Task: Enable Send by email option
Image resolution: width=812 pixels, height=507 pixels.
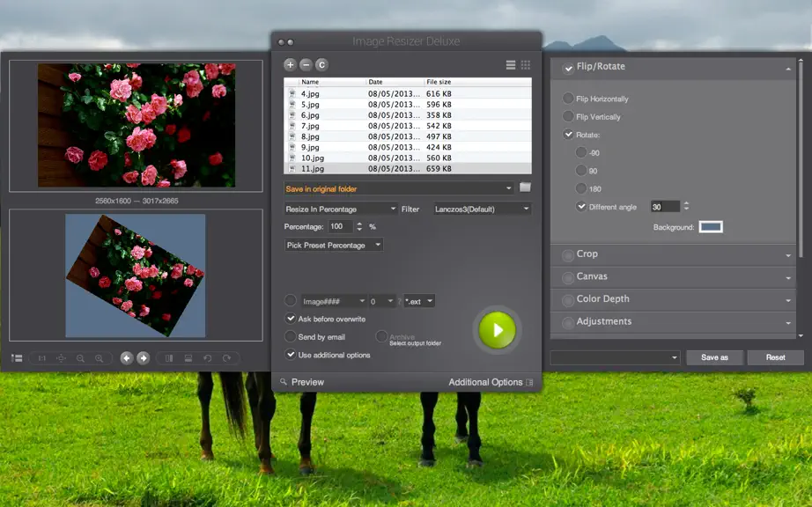Action: [291, 337]
